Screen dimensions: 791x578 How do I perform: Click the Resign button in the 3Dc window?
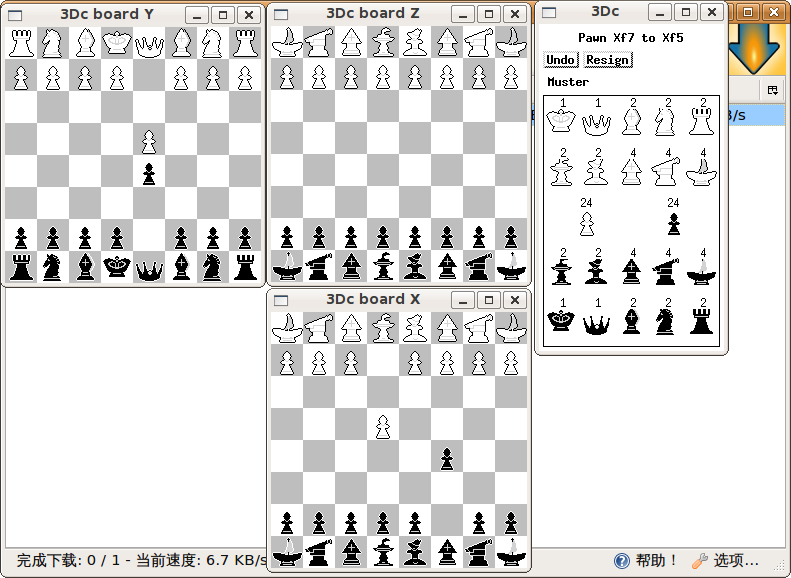607,60
